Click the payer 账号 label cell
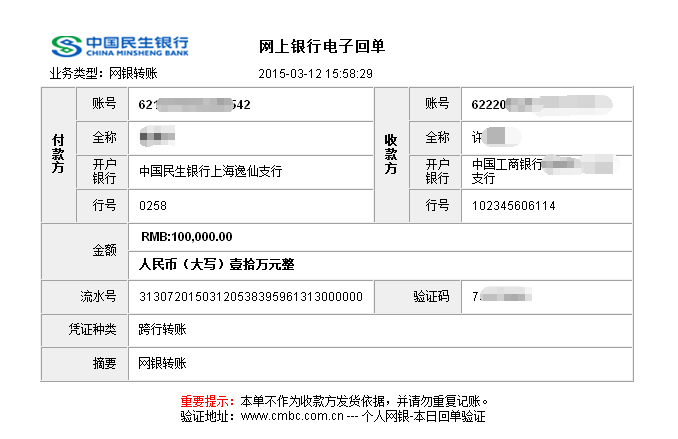 (102, 104)
